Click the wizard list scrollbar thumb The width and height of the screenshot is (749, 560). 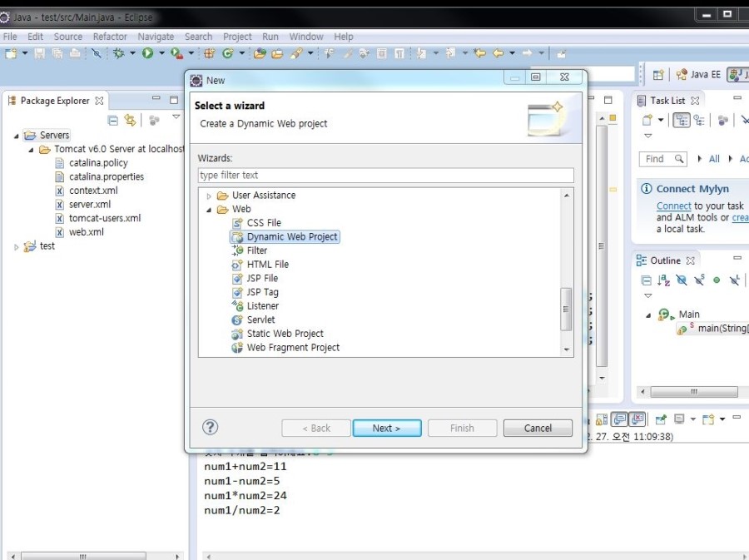(566, 309)
